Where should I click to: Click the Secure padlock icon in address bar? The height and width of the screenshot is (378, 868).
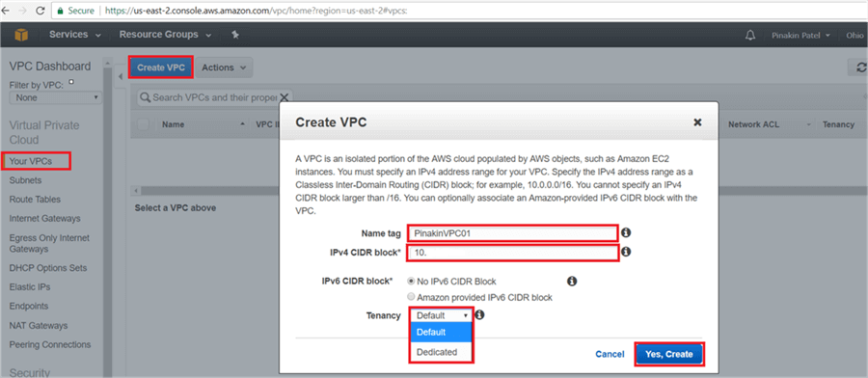tap(61, 11)
